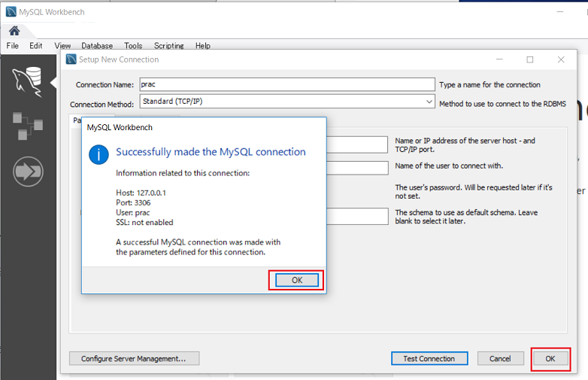
Task: Click 'The schema to use as default schema' hint
Action: (466, 217)
